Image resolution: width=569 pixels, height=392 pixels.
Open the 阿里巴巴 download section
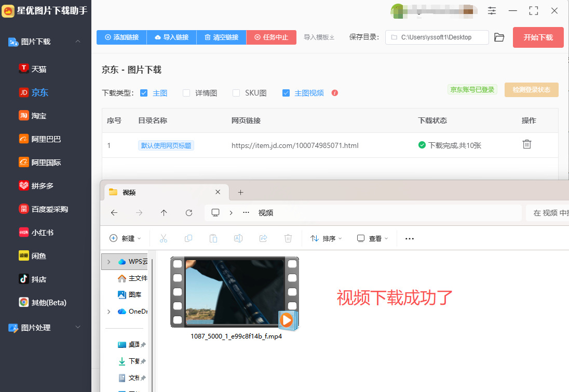click(x=40, y=139)
